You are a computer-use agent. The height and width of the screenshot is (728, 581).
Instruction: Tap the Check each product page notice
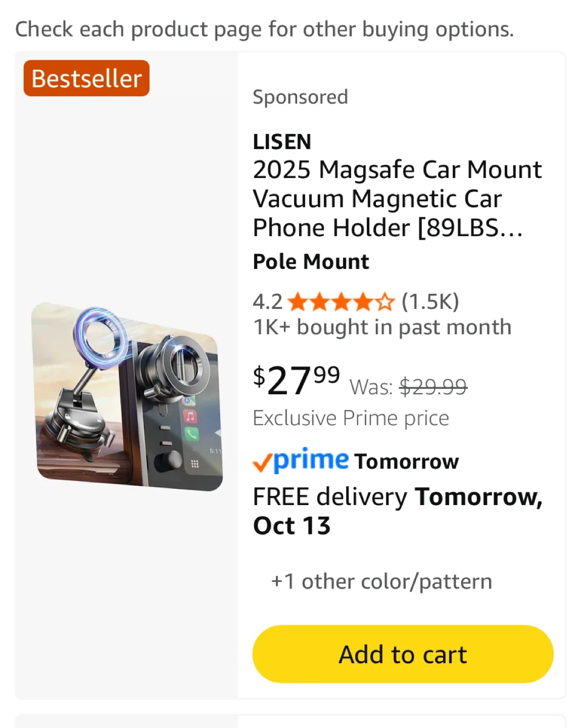264,29
